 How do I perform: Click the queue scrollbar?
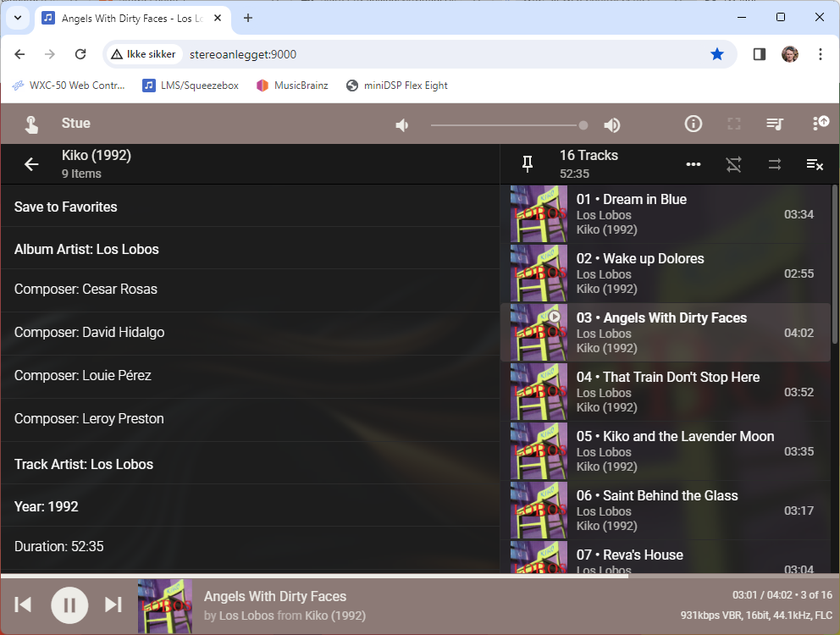click(834, 265)
